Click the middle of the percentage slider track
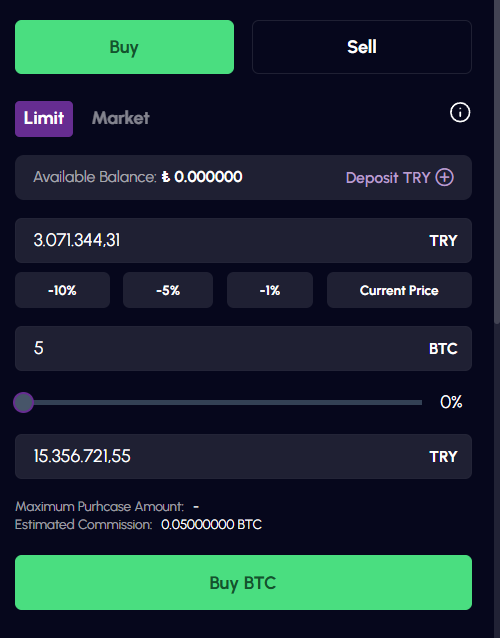Screen dimensions: 500x638 pyautogui.click(x=223, y=402)
